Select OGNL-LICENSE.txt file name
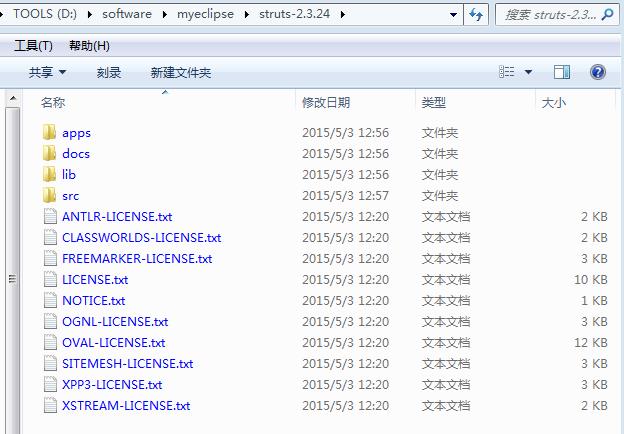 [115, 322]
